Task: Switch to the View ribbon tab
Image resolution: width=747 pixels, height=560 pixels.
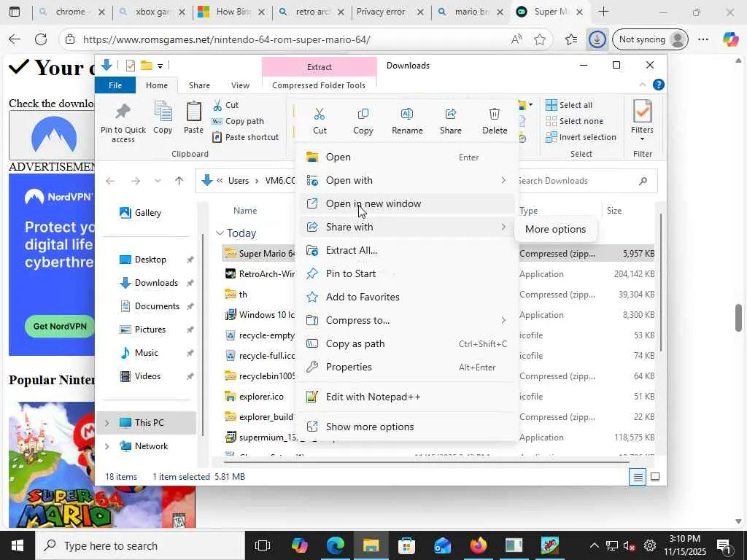Action: [x=240, y=85]
